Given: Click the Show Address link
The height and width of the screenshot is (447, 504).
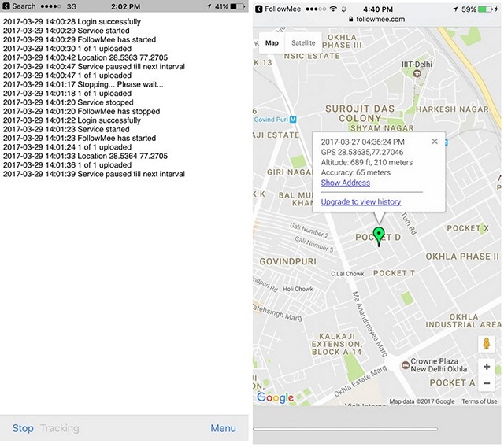Looking at the screenshot, I should pos(345,183).
